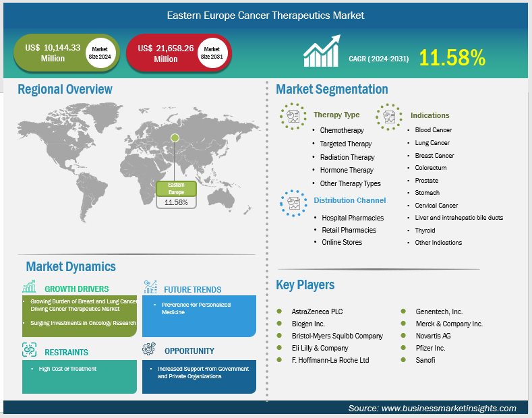Select Hormone Therapy list item
This screenshot has height=418, width=532.
[x=347, y=170]
